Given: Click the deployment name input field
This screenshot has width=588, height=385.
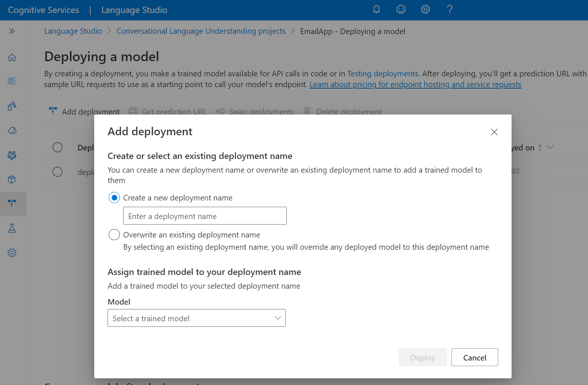Looking at the screenshot, I should click(205, 216).
